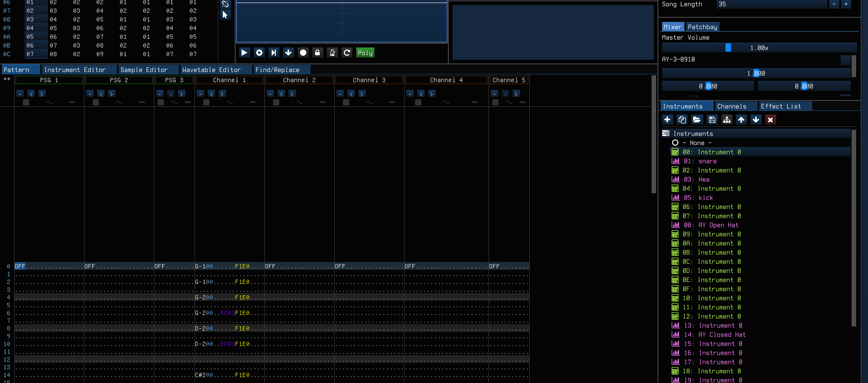868x383 pixels.
Task: Duplicate instrument using the copy icon
Action: 682,120
